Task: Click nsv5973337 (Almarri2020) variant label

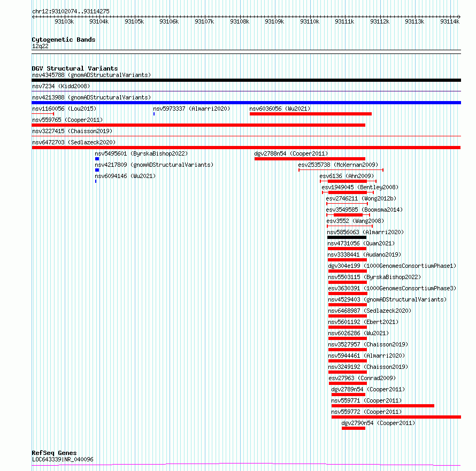Action: pyautogui.click(x=191, y=109)
